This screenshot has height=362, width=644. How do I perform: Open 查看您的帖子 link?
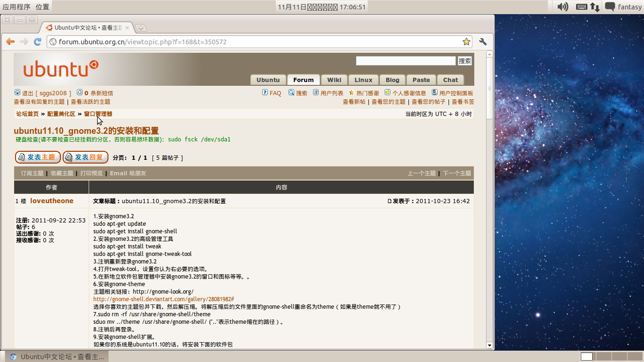[x=429, y=102]
